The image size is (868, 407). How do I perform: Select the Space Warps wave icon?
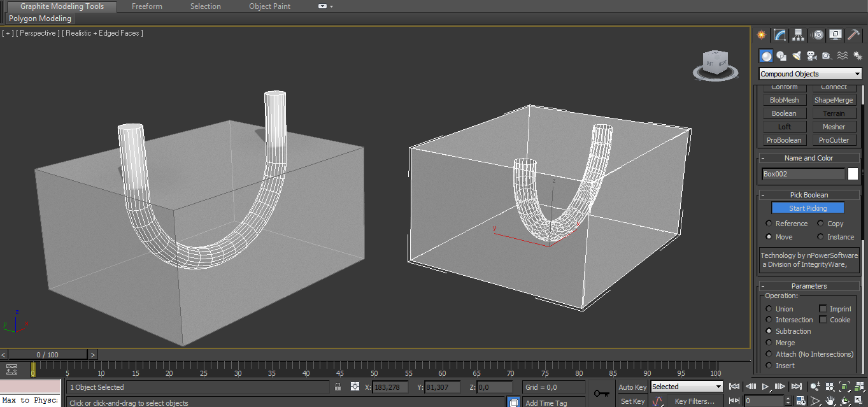(842, 56)
